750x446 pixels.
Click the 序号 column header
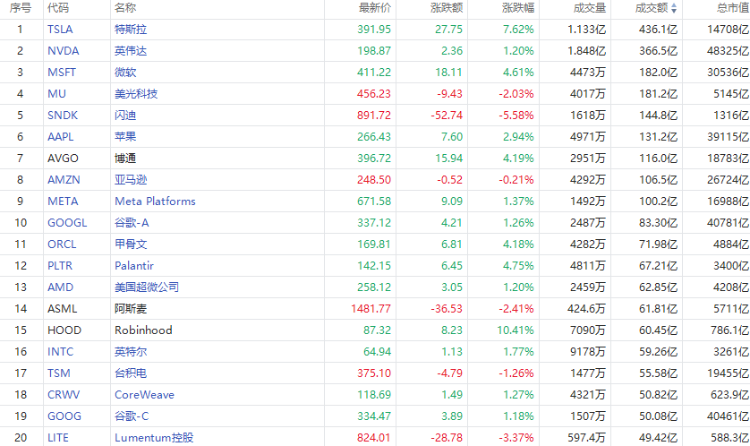tap(20, 8)
